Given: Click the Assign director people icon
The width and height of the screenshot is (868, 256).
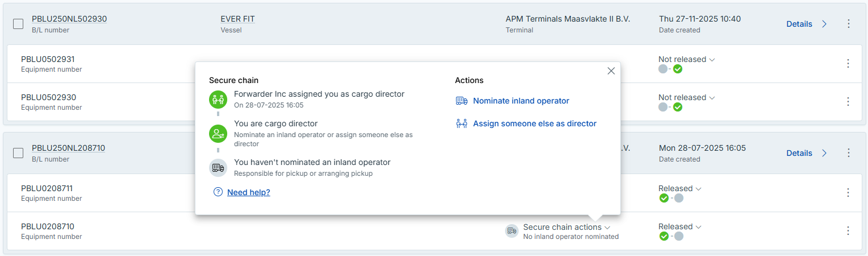Looking at the screenshot, I should [x=461, y=123].
